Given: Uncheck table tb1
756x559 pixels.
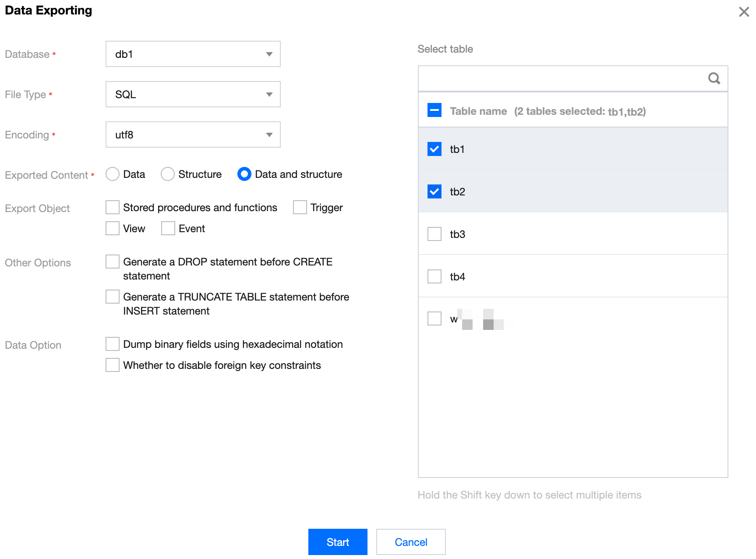Looking at the screenshot, I should pos(435,149).
